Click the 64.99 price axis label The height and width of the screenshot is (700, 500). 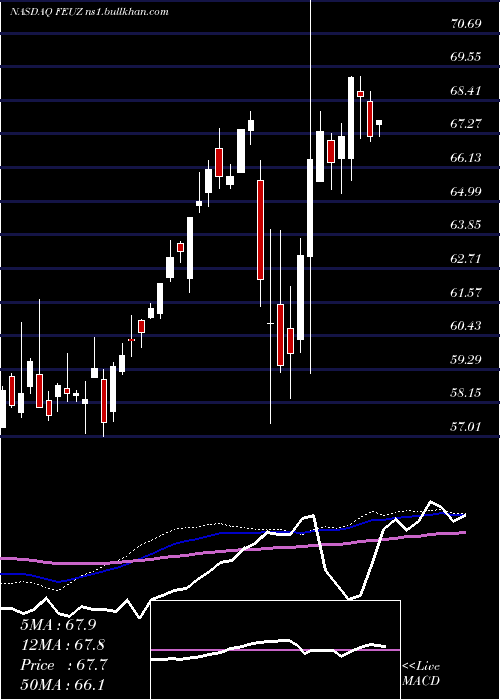point(466,192)
